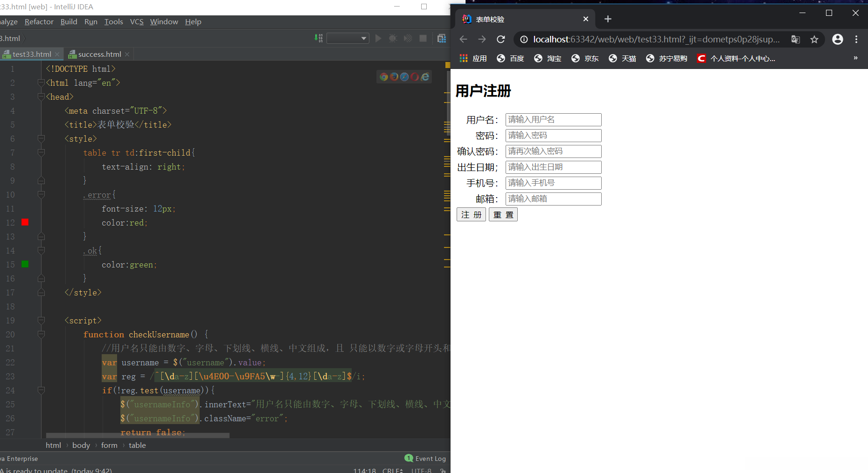Preview the page in Internet Explorer

pyautogui.click(x=425, y=77)
